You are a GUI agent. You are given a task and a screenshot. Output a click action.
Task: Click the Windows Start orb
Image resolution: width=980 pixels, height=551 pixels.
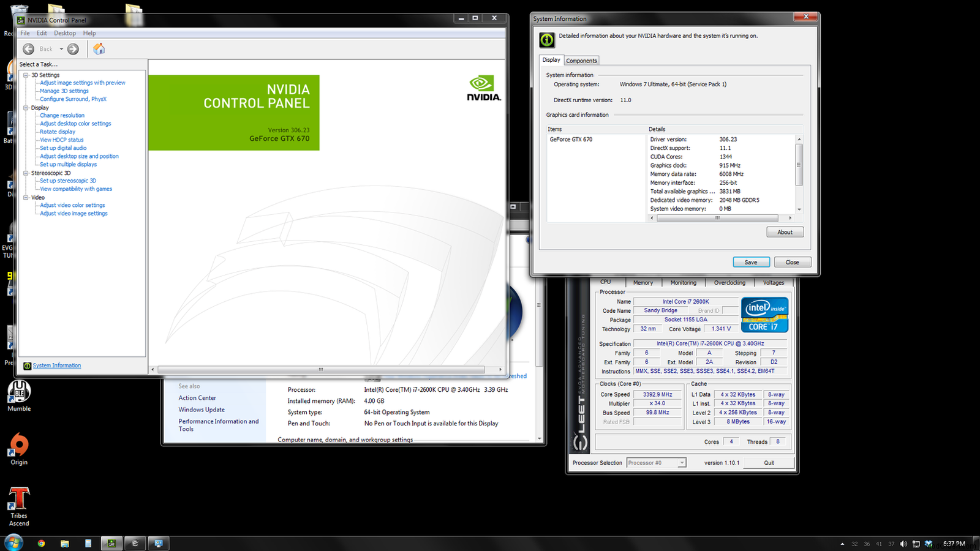[x=13, y=542]
